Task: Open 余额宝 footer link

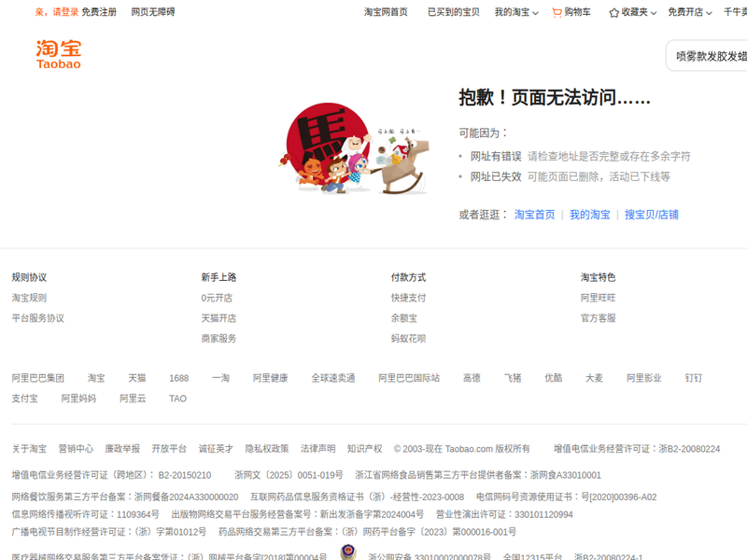Action: (x=404, y=318)
